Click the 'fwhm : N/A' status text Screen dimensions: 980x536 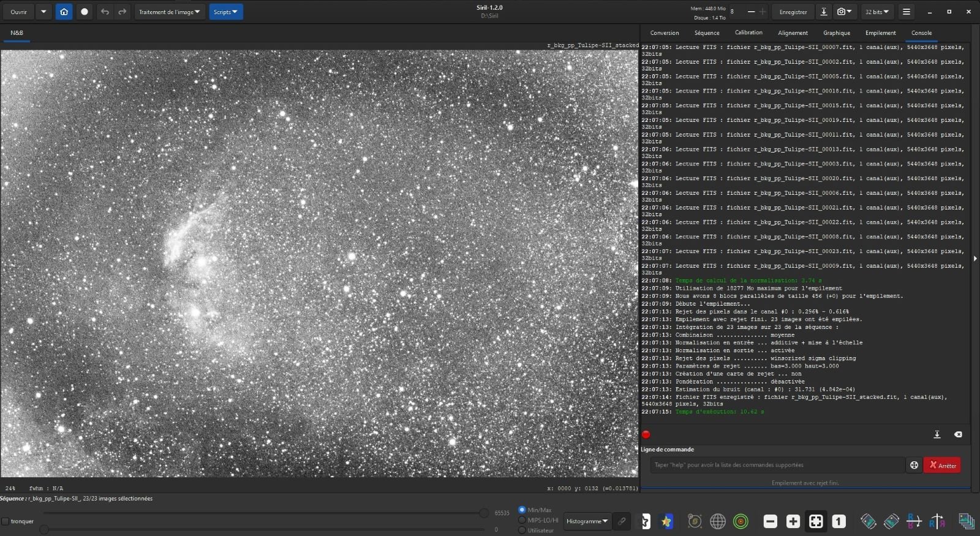tap(46, 488)
